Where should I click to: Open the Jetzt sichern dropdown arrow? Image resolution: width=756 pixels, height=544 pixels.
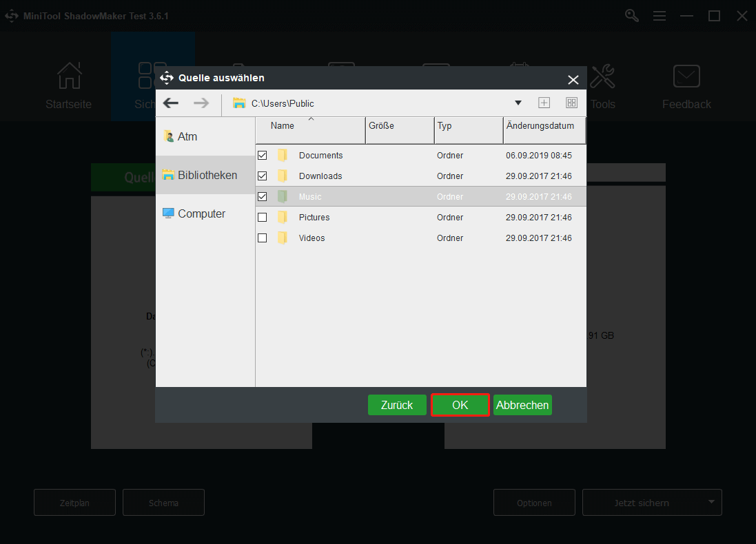[x=712, y=502]
